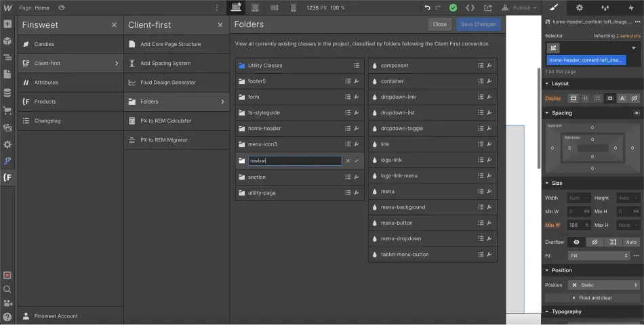Open the Fit Fill dropdown
This screenshot has width=644, height=325.
[x=599, y=256]
